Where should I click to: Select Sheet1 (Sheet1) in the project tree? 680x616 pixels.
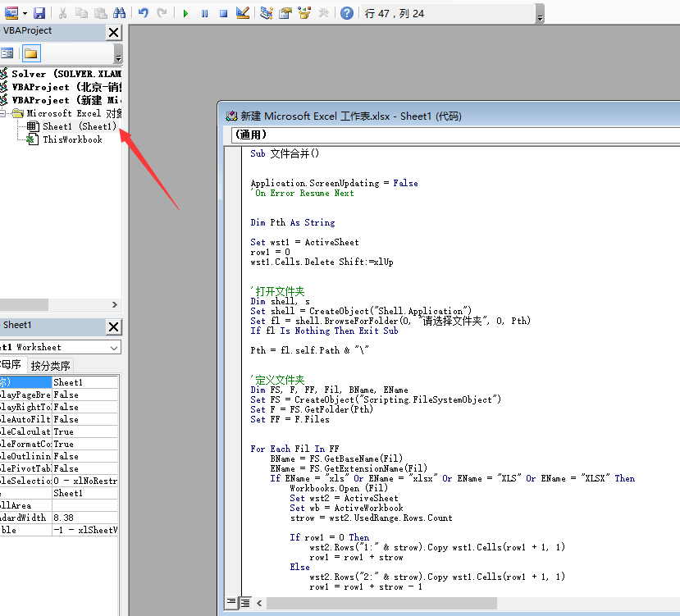point(80,126)
